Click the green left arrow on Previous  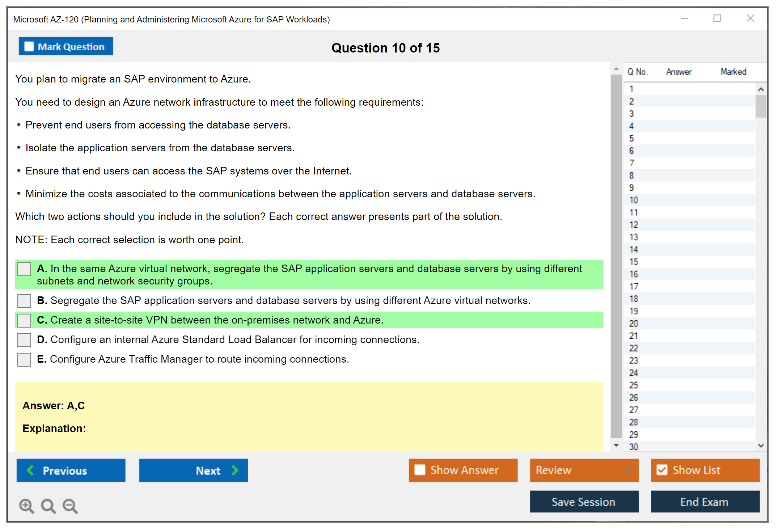click(x=30, y=470)
